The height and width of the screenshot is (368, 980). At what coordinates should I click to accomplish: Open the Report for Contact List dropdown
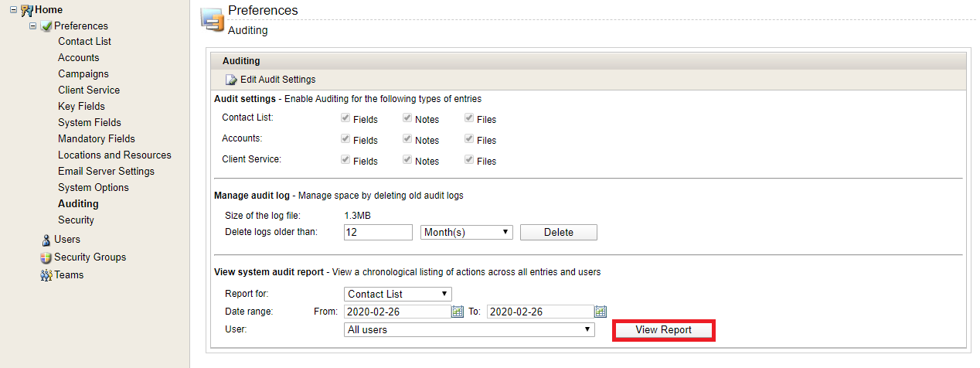click(x=397, y=294)
